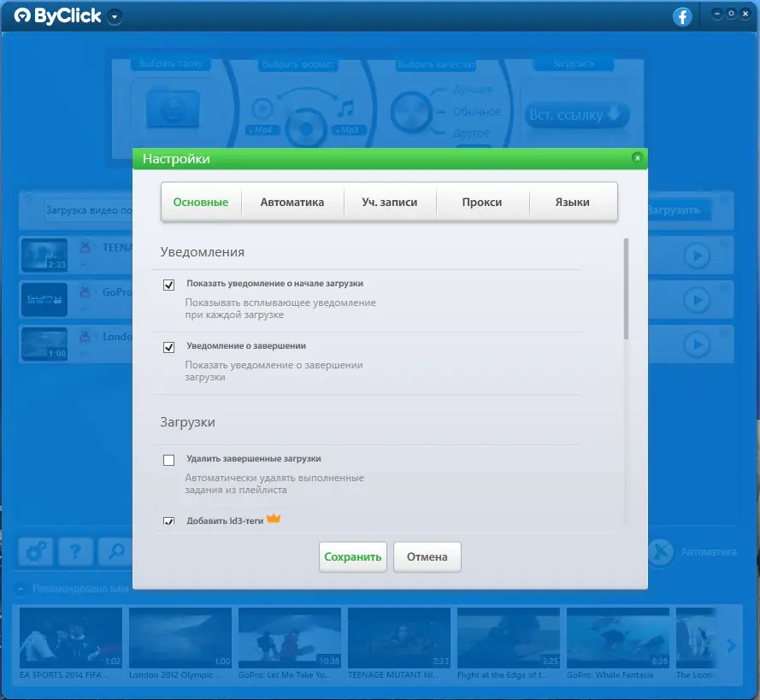The image size is (760, 700).
Task: Open GoPro: Whale Fantasia recommended thumbnail
Action: coord(618,638)
